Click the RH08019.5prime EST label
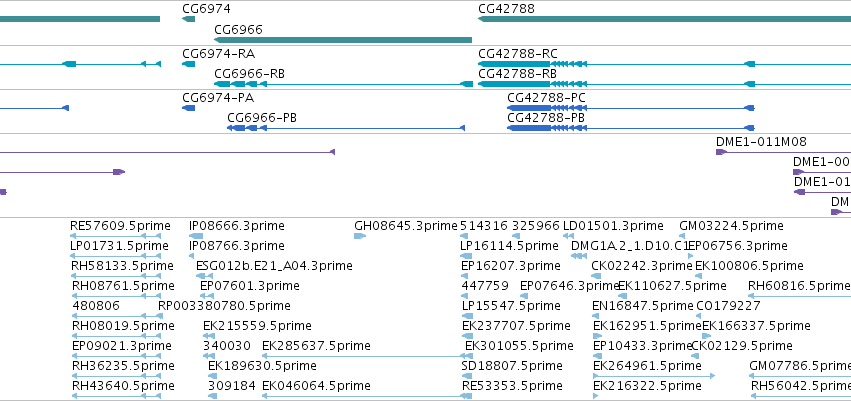The image size is (851, 401). coord(123,326)
